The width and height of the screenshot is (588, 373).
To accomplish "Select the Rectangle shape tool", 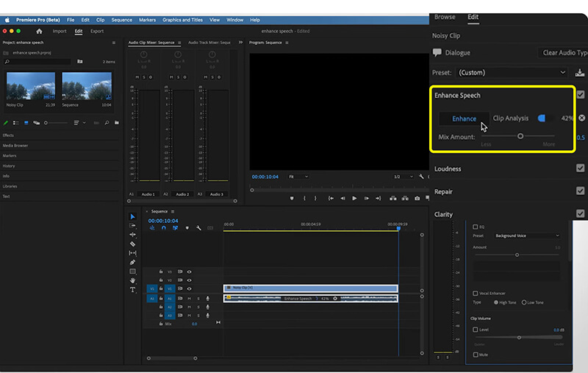I will [x=132, y=271].
